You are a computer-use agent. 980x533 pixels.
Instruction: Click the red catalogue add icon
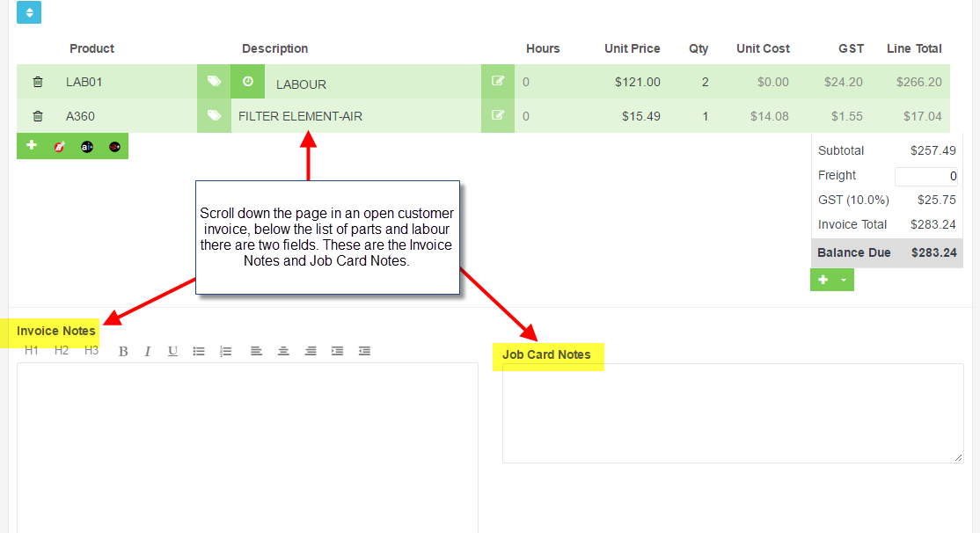59,147
